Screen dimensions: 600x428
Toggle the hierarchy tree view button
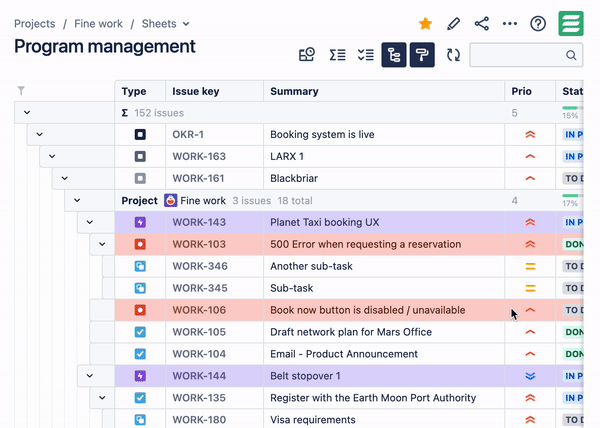click(394, 56)
